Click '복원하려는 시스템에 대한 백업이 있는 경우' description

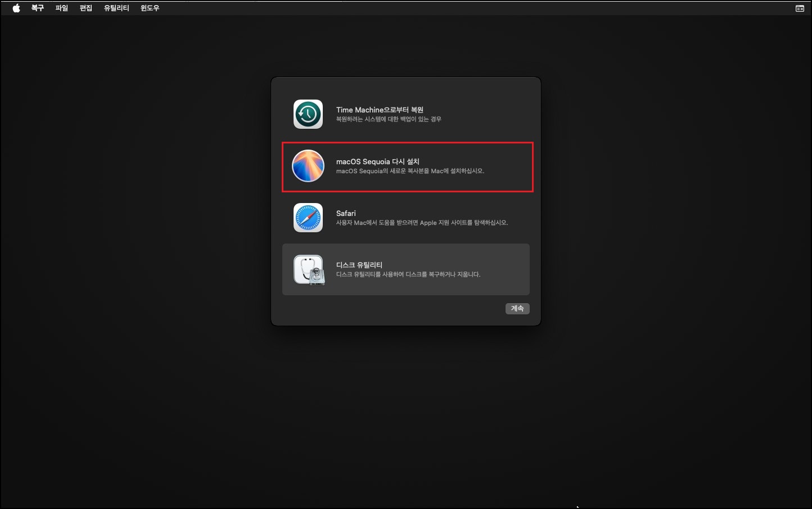[x=389, y=119]
